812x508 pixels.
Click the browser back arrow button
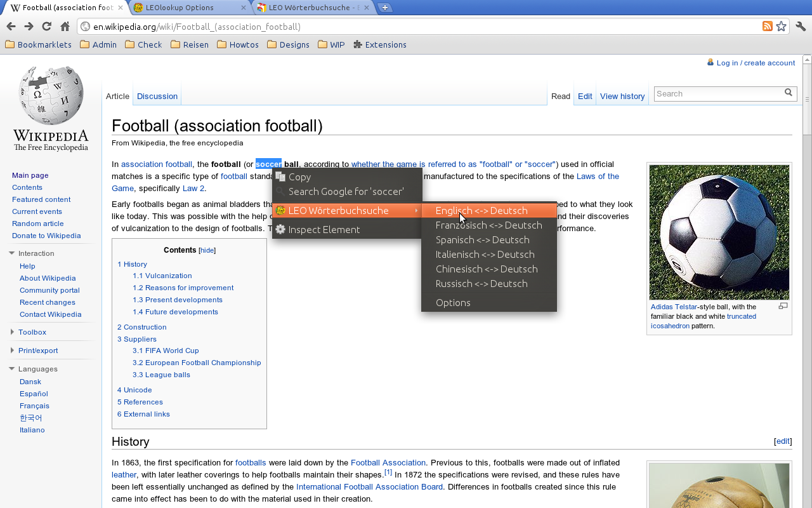click(11, 27)
